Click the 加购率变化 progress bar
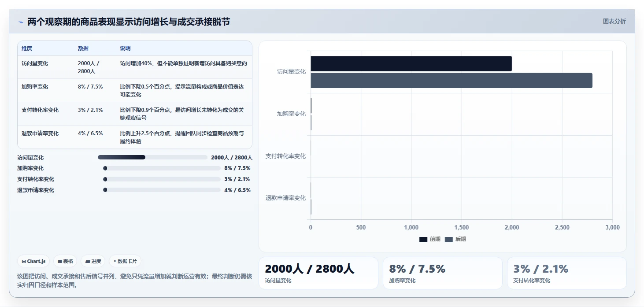The image size is (644, 307). pos(162,168)
